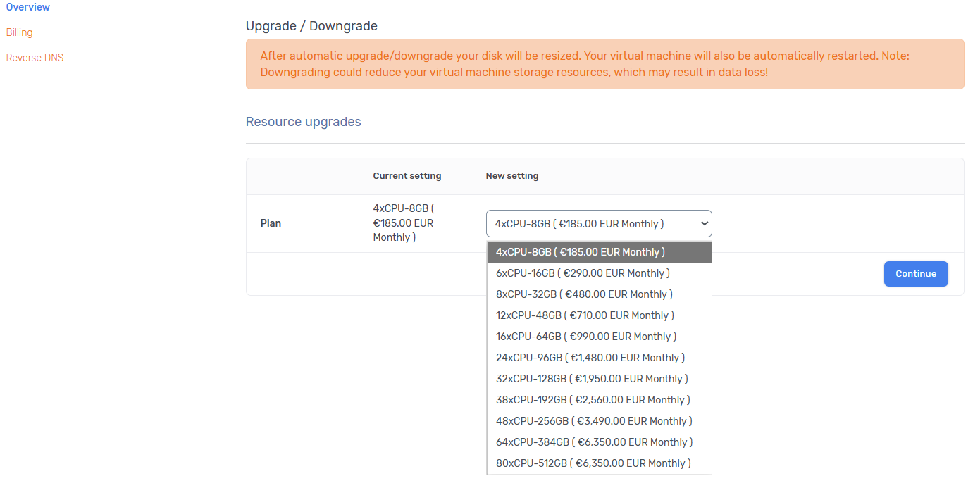Choose the 38xCPU-192GB plan at €2,560.00
The image size is (980, 488).
tap(593, 400)
